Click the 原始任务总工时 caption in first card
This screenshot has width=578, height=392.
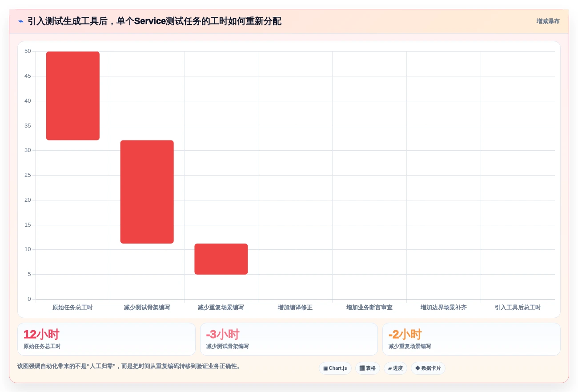click(x=42, y=346)
